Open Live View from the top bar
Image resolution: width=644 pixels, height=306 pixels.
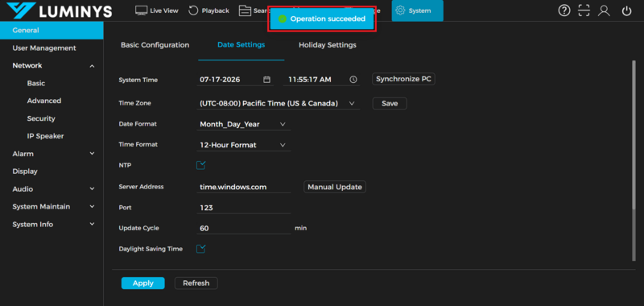(156, 10)
